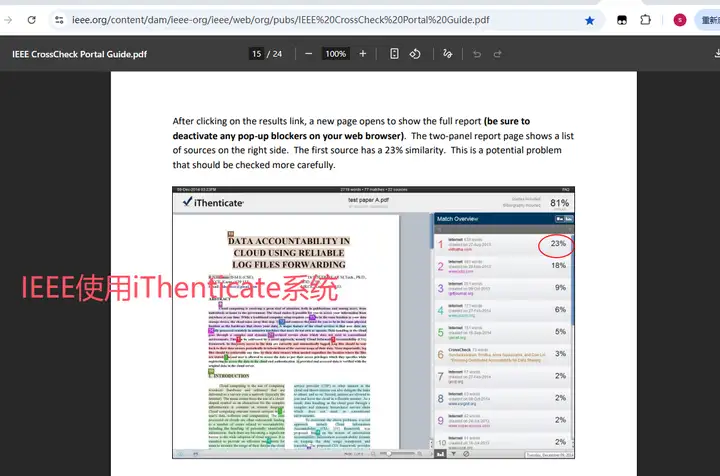Click the 81% overall similarity score
The height and width of the screenshot is (476, 720).
click(559, 203)
